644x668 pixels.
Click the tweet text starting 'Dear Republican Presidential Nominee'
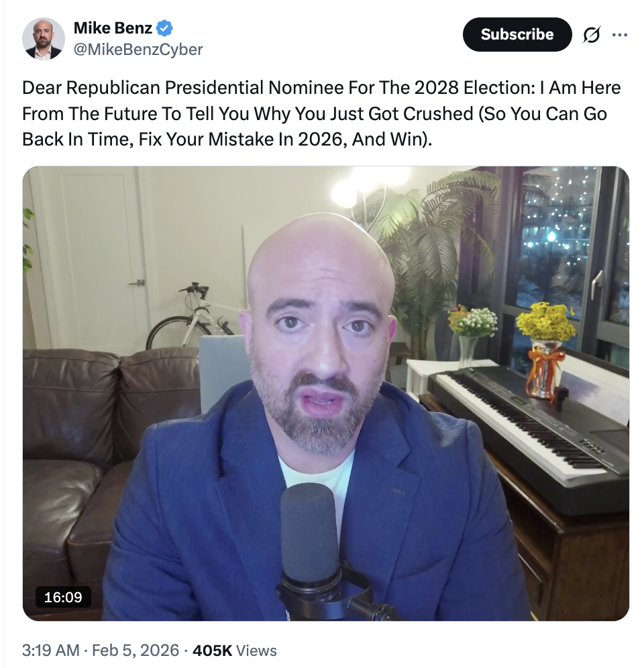[321, 113]
